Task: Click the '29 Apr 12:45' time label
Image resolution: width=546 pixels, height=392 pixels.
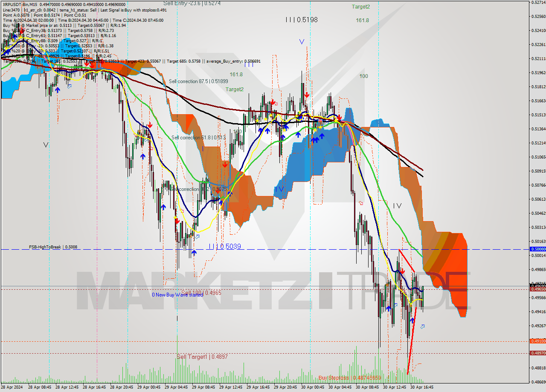Action: point(231,387)
